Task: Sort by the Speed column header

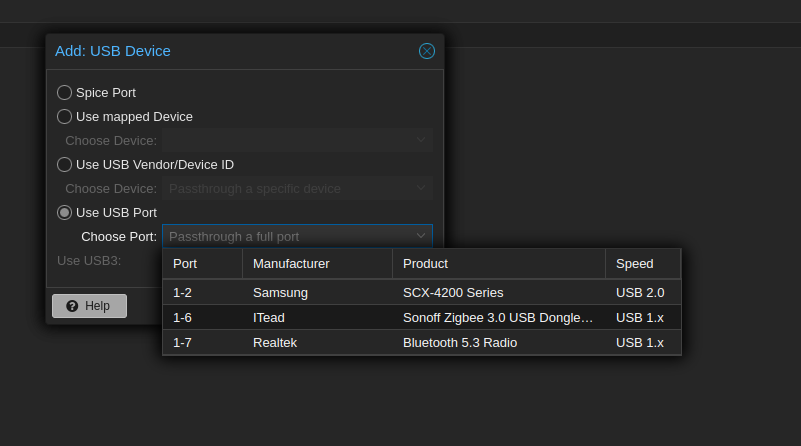Action: pos(642,264)
